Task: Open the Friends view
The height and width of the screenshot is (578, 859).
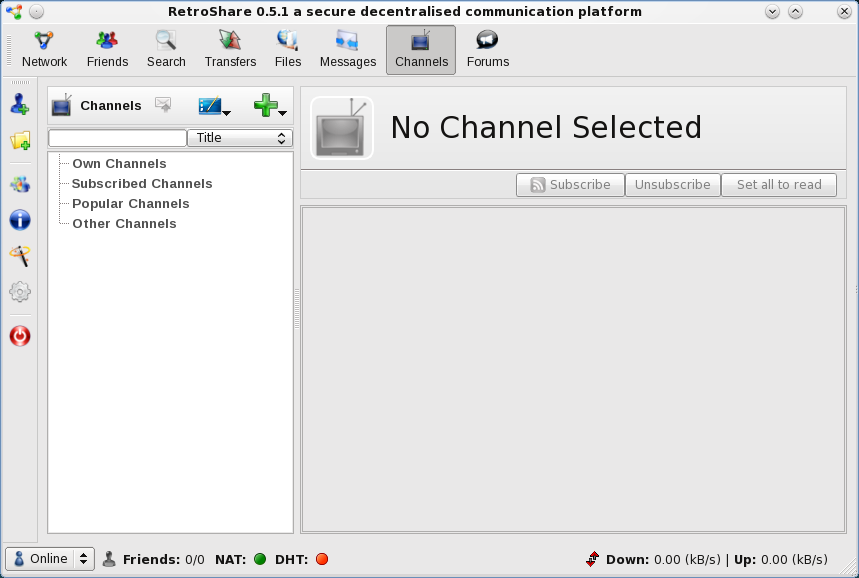Action: click(107, 50)
